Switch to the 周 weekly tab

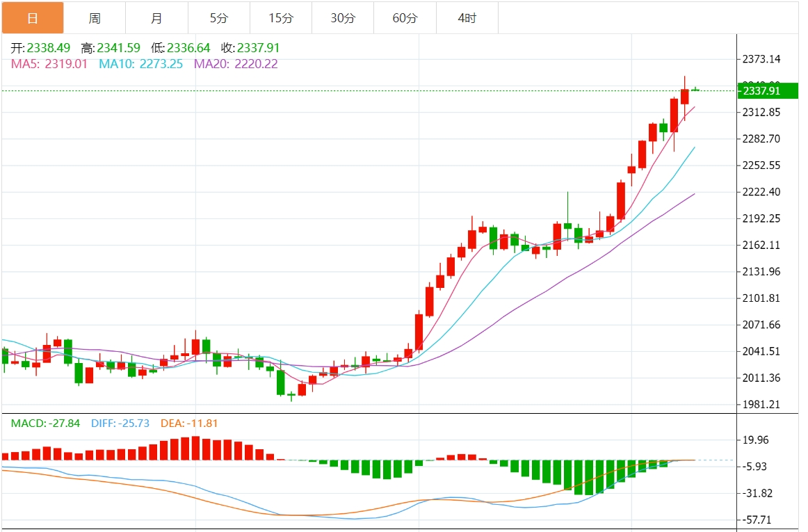click(x=95, y=18)
